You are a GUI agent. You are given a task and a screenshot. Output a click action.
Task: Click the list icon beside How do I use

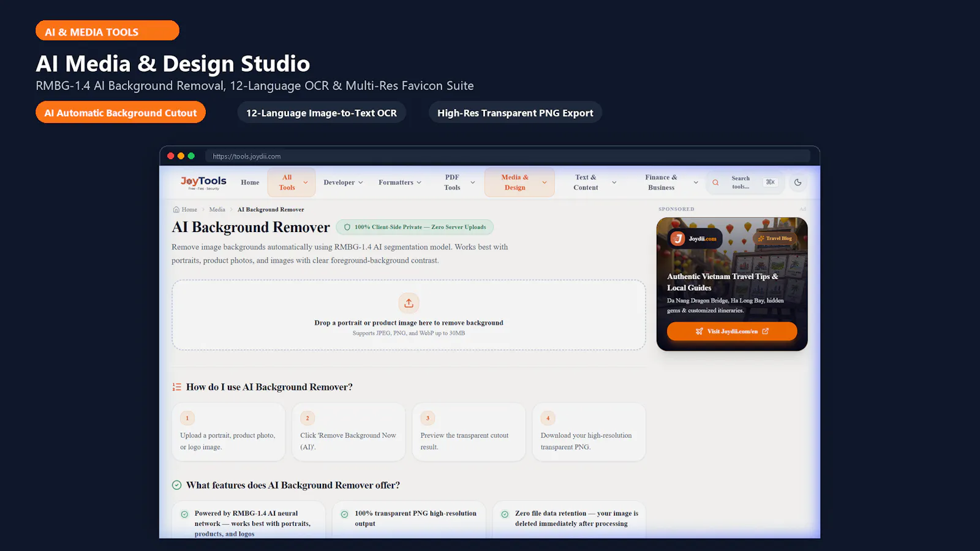tap(177, 387)
